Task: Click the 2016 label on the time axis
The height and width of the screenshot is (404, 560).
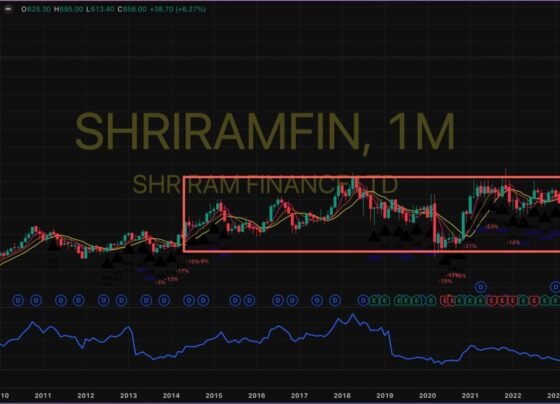Action: [256, 395]
